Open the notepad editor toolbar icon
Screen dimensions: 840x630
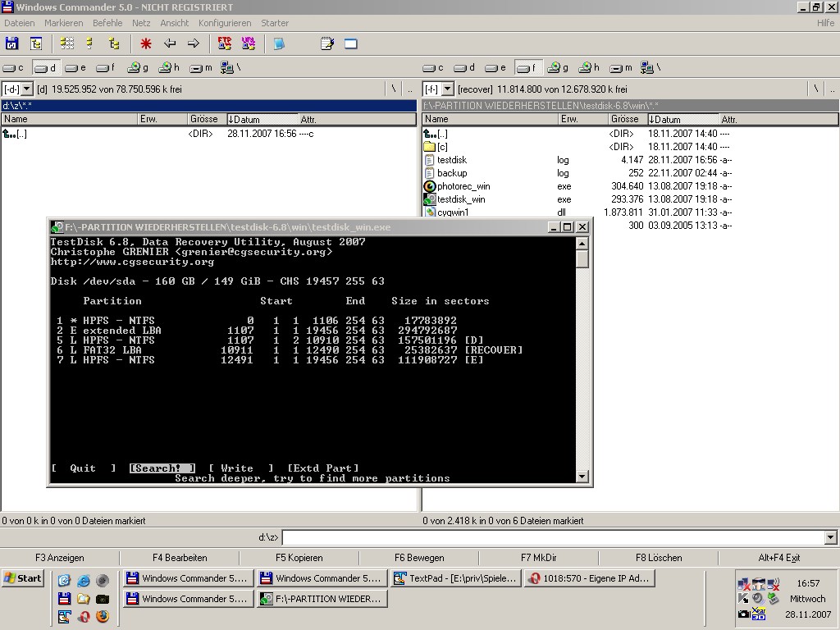tap(326, 43)
